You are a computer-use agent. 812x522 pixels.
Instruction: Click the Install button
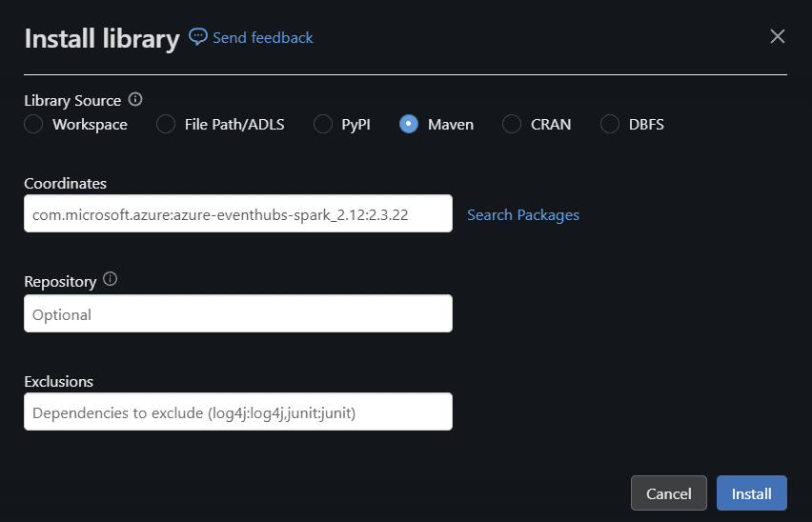coord(751,493)
